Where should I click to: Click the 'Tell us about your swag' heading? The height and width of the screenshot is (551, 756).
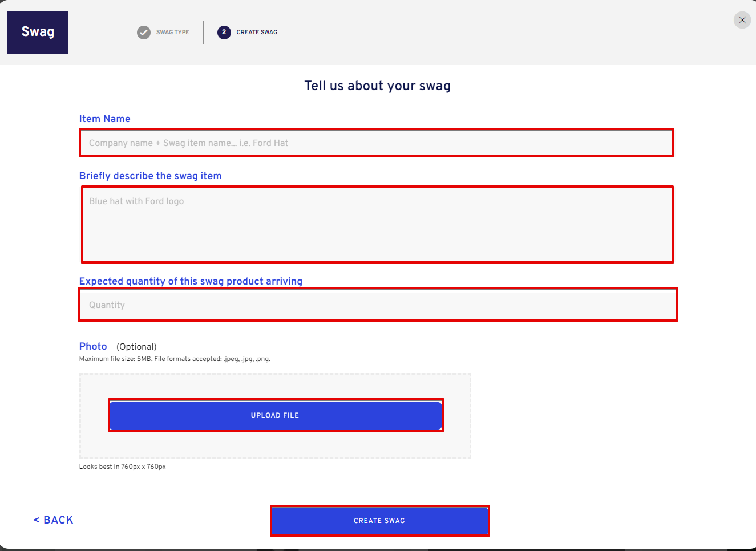tap(378, 86)
